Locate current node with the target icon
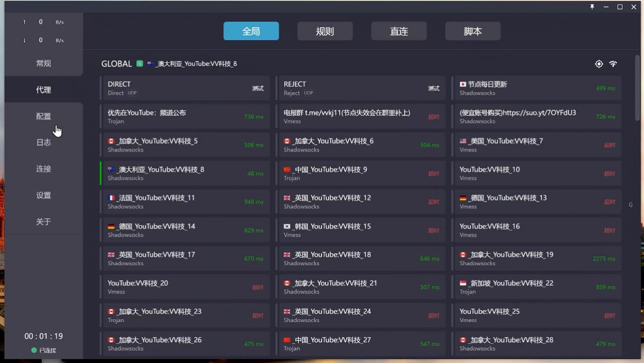The width and height of the screenshot is (644, 363). pyautogui.click(x=599, y=64)
